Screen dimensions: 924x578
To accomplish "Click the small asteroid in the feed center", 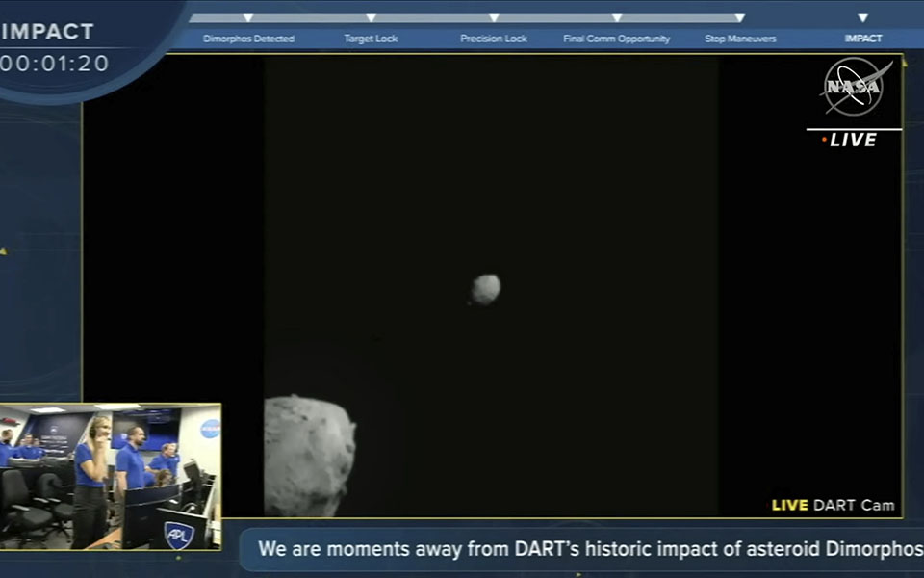I will 486,289.
